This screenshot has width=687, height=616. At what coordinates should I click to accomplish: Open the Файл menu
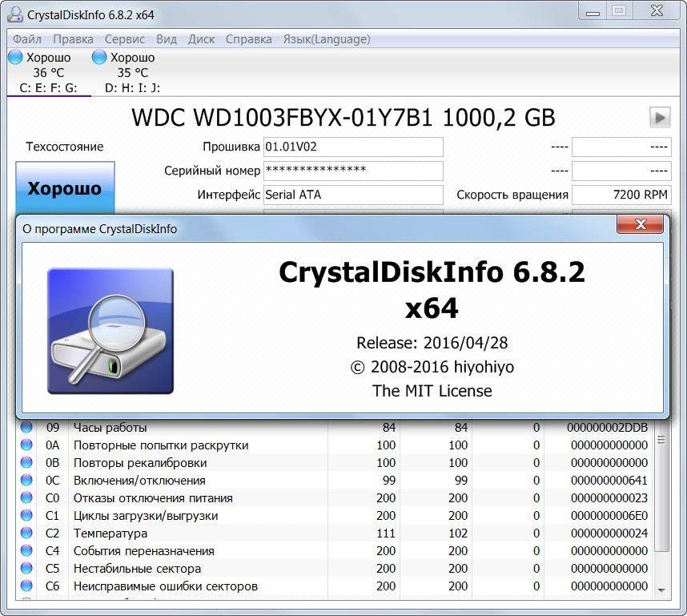click(x=26, y=39)
